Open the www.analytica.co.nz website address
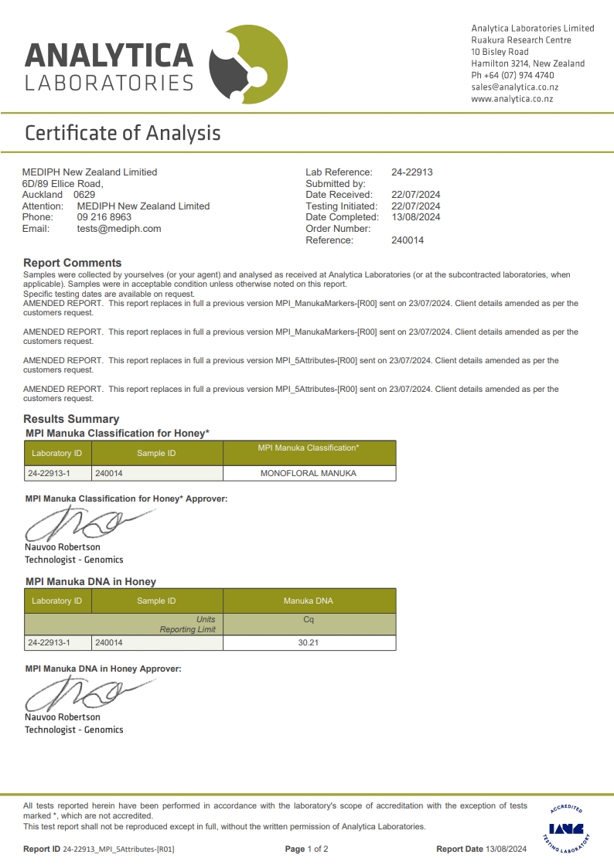614x868 pixels. tap(512, 98)
